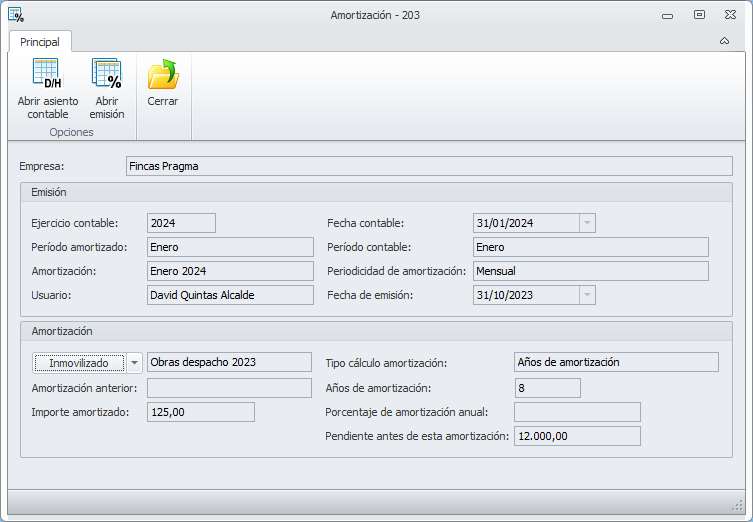
Task: Click the Cerrar folder icon
Action: point(163,75)
